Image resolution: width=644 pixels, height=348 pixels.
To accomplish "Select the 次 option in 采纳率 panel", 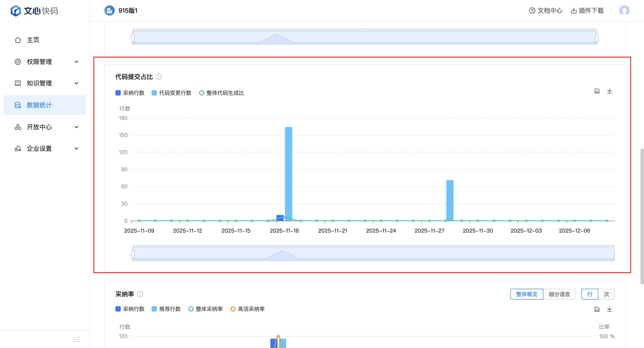I will [x=606, y=294].
